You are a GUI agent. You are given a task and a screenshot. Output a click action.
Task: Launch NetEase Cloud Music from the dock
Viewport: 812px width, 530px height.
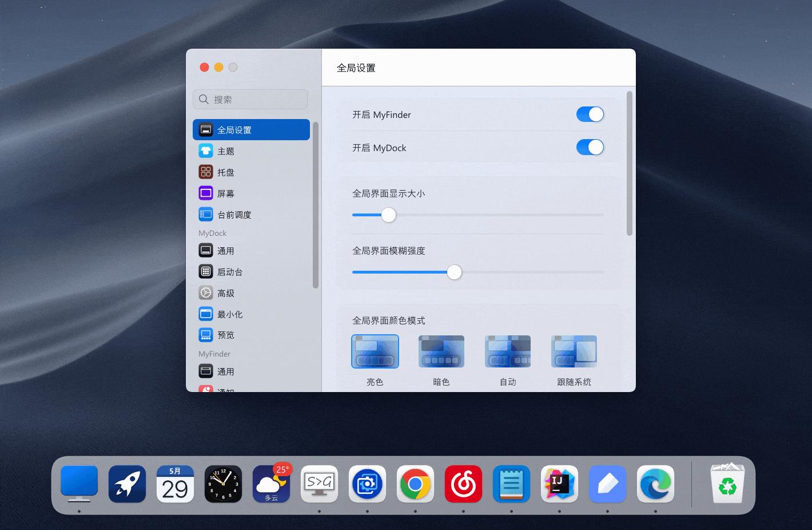pos(463,484)
